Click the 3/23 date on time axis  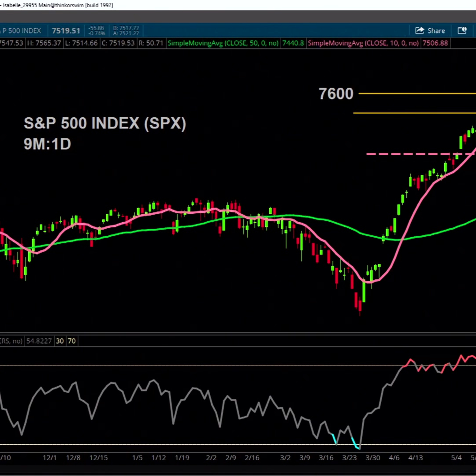click(349, 458)
